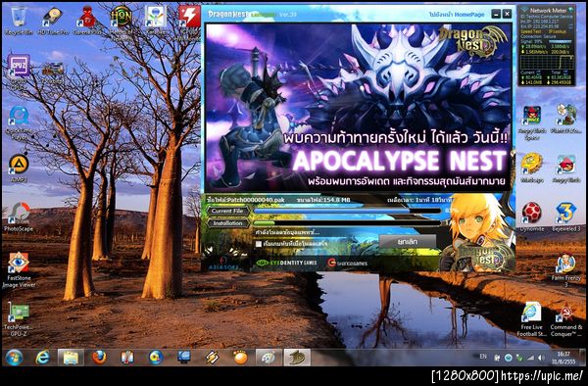Open the PhotoScape desktop shortcut
588x386 pixels.
click(19, 217)
